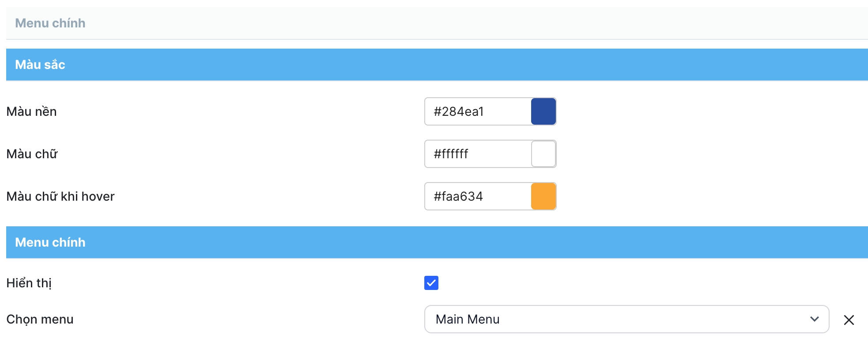Image resolution: width=868 pixels, height=343 pixels.
Task: Open the Main Menu combo box
Action: tap(618, 319)
